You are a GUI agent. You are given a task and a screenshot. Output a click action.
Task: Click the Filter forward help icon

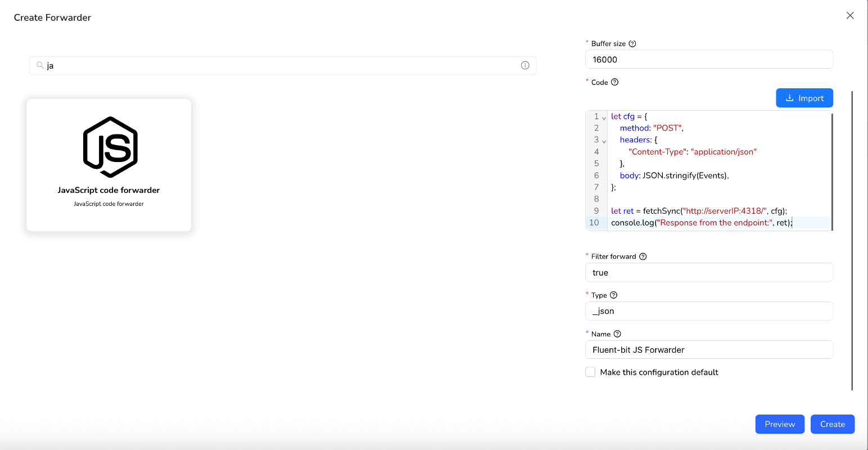pyautogui.click(x=643, y=256)
